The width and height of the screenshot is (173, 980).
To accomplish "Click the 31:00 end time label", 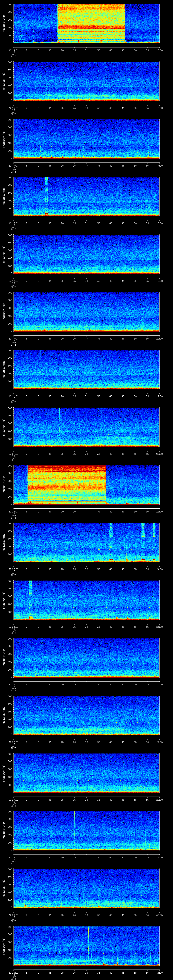I will click(159, 972).
